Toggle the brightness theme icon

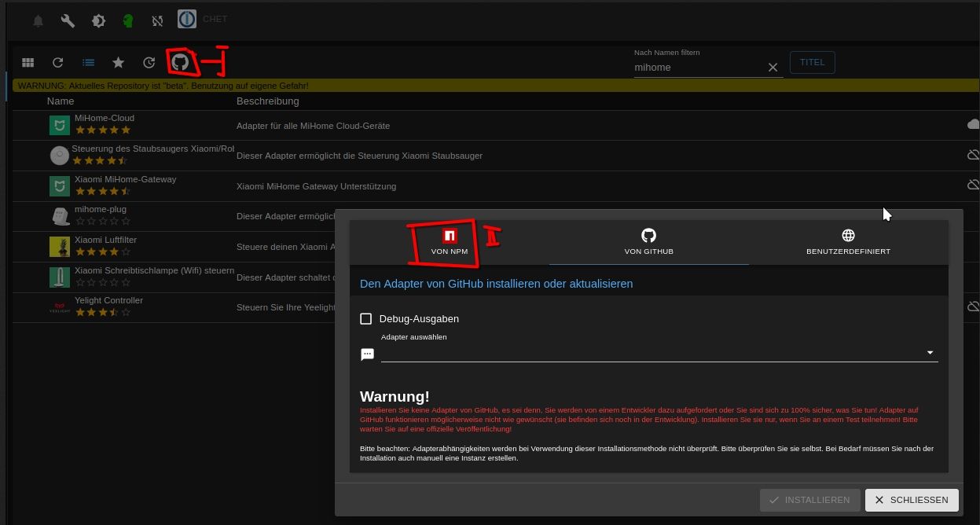[x=98, y=21]
